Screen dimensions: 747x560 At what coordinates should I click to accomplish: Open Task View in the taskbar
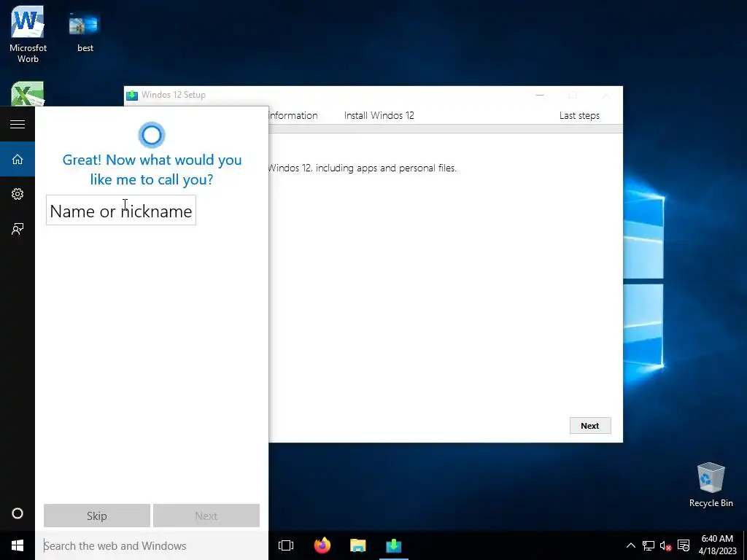pyautogui.click(x=286, y=545)
